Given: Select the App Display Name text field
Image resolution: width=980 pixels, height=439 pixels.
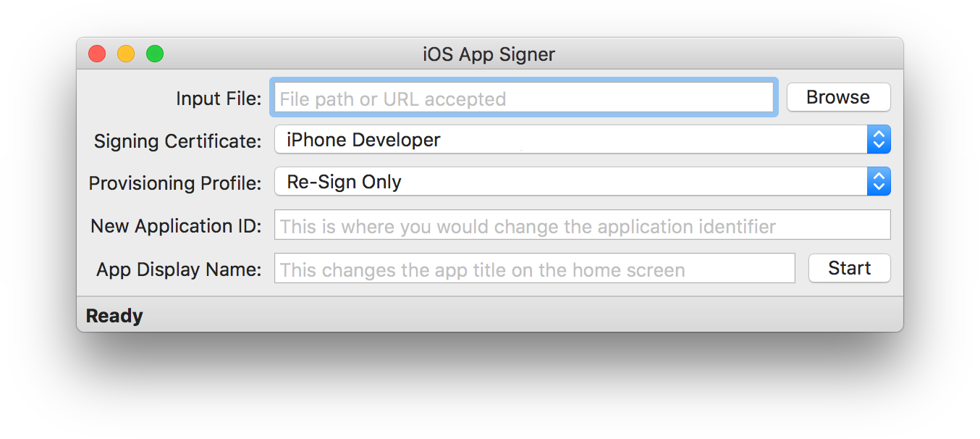Looking at the screenshot, I should point(534,269).
